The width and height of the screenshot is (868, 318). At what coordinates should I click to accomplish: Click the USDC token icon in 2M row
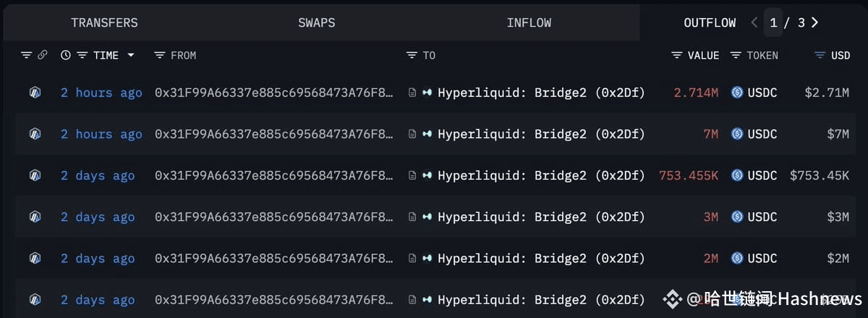click(737, 259)
